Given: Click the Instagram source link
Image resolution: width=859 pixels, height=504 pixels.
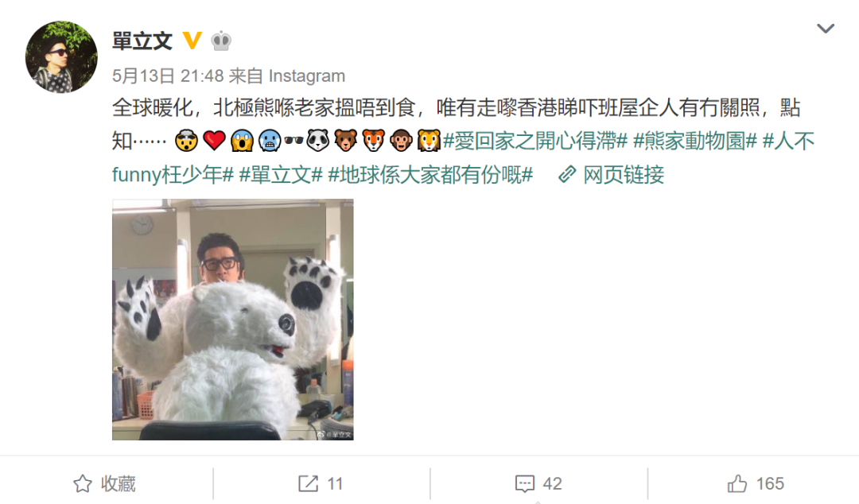Looking at the screenshot, I should 307,76.
